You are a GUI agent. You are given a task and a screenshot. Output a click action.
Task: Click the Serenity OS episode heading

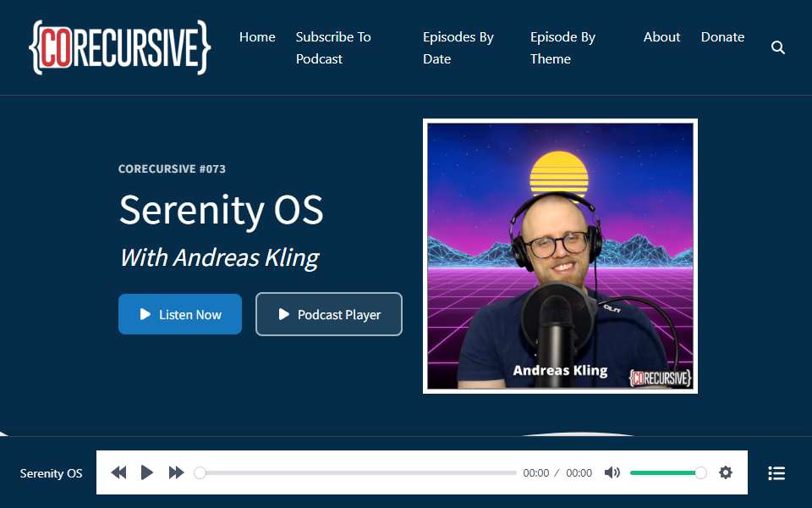pos(221,210)
